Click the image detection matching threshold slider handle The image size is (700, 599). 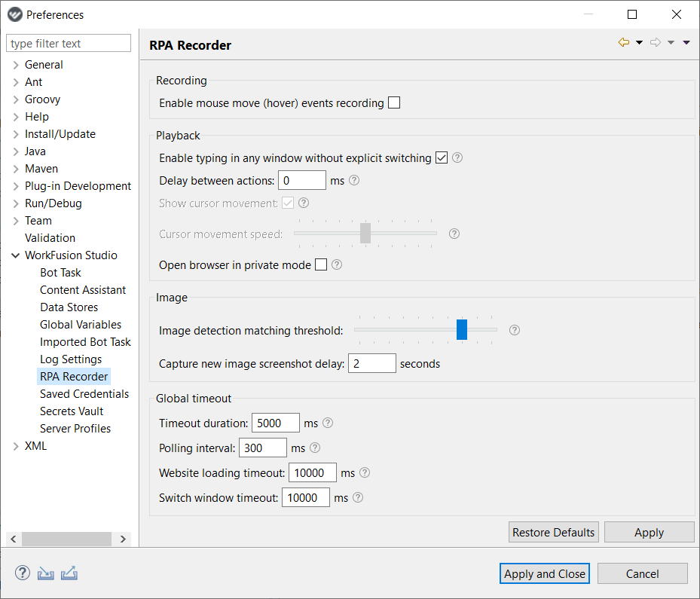[462, 329]
